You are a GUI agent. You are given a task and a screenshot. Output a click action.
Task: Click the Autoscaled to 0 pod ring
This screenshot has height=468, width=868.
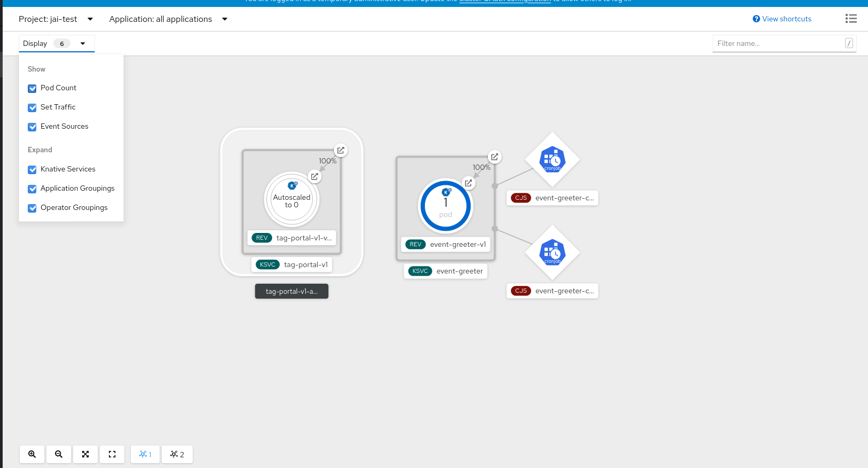click(x=292, y=200)
